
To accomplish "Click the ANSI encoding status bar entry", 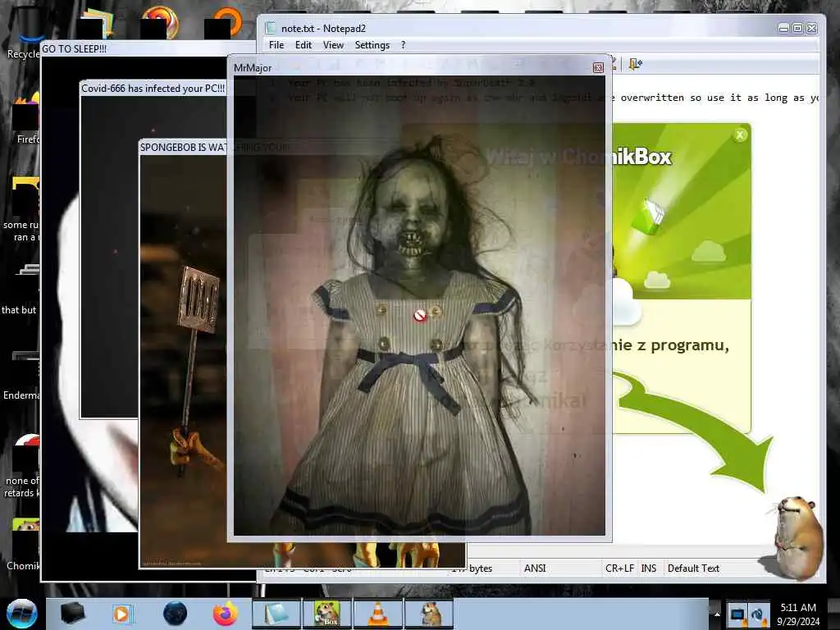I will tap(535, 568).
